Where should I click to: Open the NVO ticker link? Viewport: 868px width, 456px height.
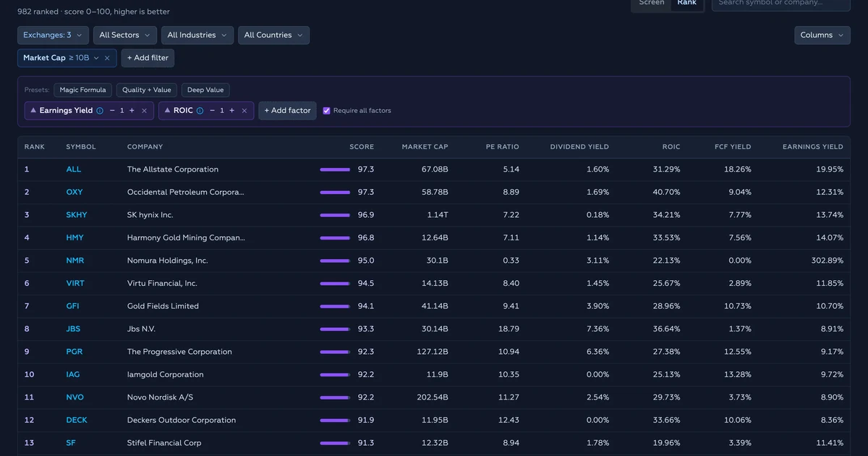(x=75, y=397)
